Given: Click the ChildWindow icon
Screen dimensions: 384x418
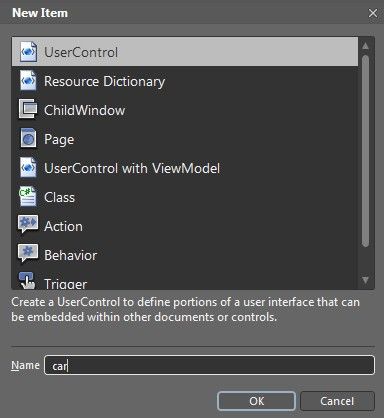Looking at the screenshot, I should 28,109.
